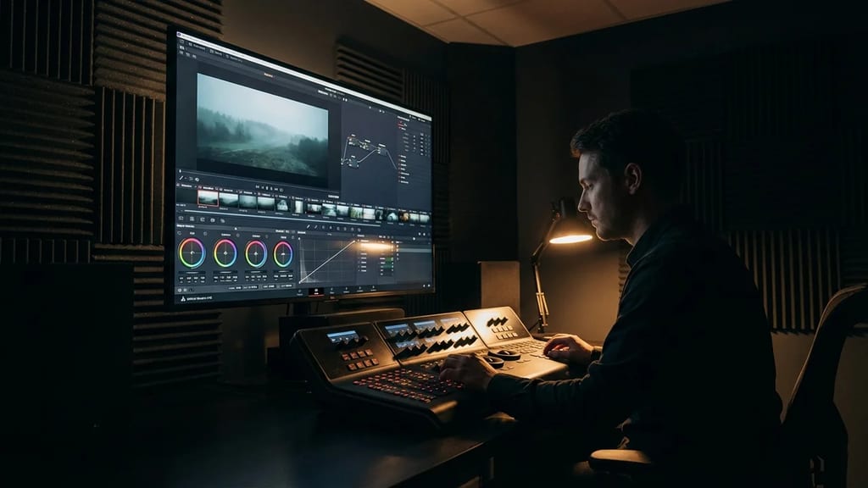Click the reset icon beside Offset wheel
The width and height of the screenshot is (868, 488).
tap(292, 237)
